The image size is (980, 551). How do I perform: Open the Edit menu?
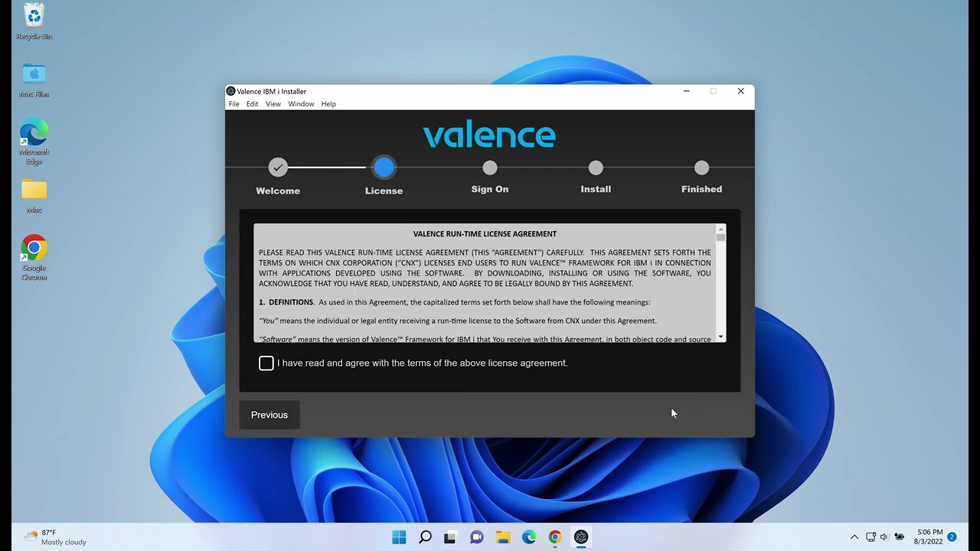click(252, 104)
